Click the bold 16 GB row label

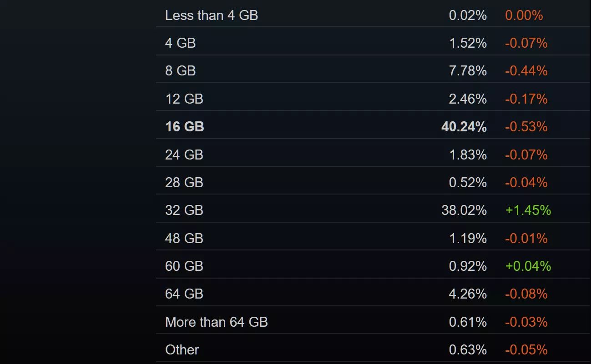click(184, 127)
